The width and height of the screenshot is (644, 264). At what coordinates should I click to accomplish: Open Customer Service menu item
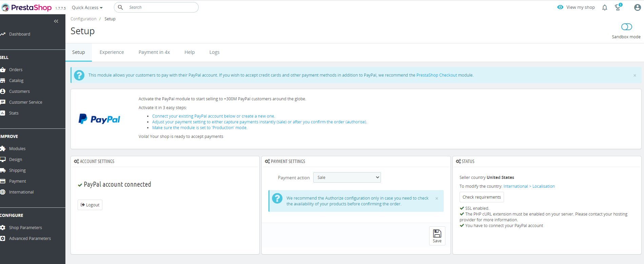26,102
